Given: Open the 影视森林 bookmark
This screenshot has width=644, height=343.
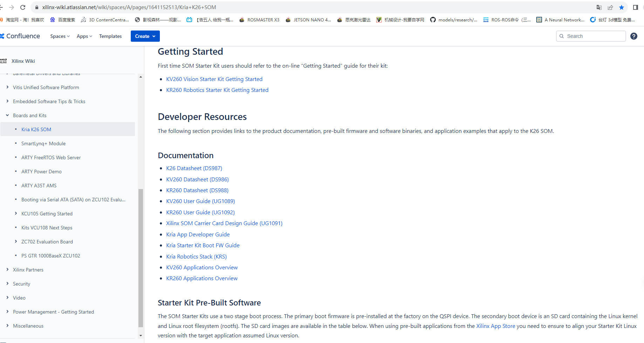Looking at the screenshot, I should pos(158,20).
